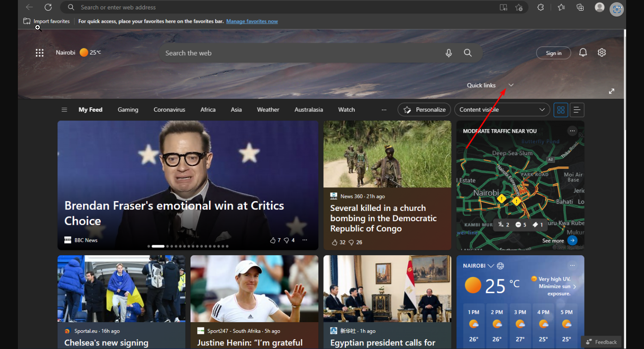
Task: Click the News 360 source label
Action: 352,196
